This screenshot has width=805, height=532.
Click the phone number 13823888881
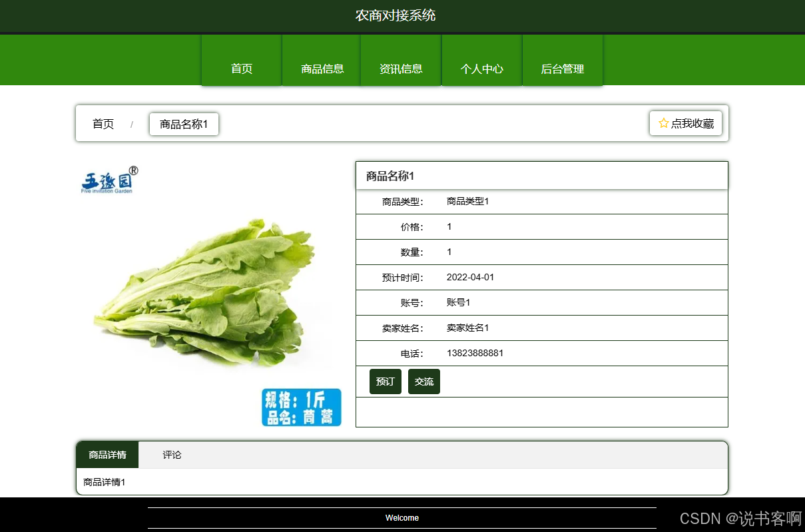pyautogui.click(x=475, y=353)
